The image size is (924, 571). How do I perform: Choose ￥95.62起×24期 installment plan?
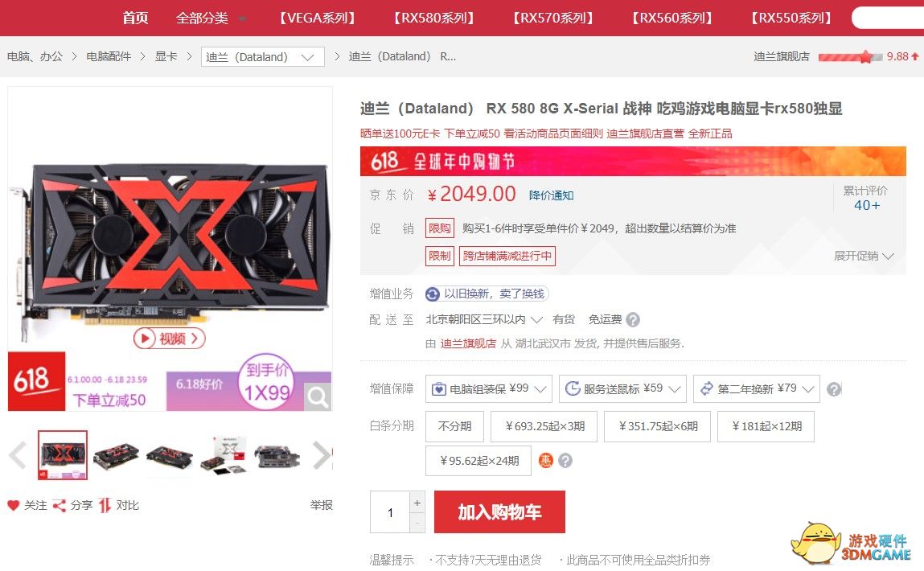pos(478,460)
